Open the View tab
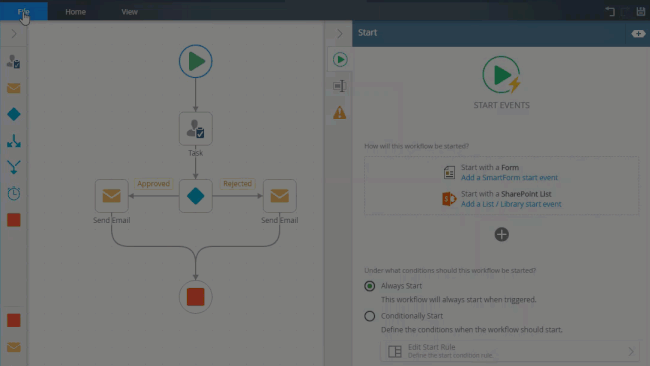 [129, 12]
